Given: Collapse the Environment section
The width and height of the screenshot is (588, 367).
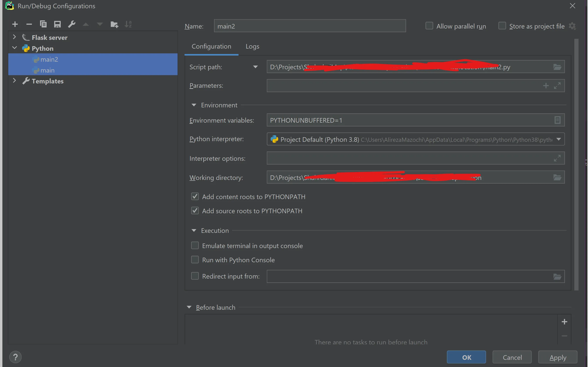Looking at the screenshot, I should click(194, 105).
